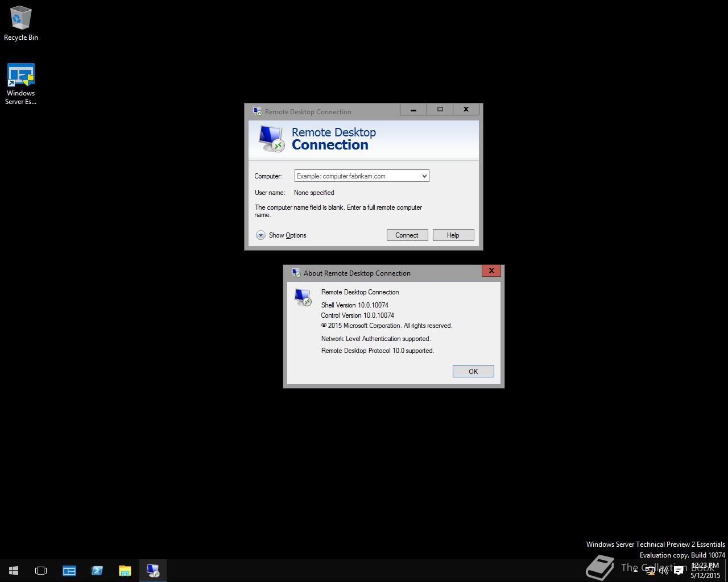Click the About dialog title bar icon
Screen dimensions: 728x582
(x=296, y=273)
